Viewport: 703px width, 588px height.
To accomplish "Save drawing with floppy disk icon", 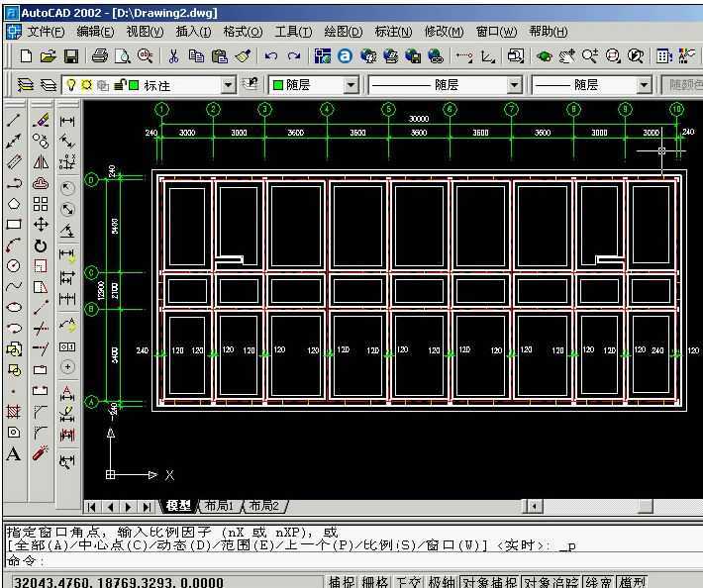I will [x=71, y=56].
